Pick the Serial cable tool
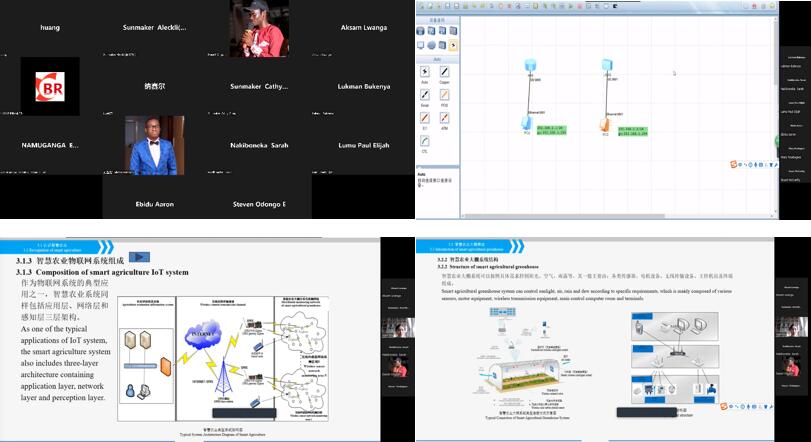This screenshot has height=442, width=811. (424, 97)
